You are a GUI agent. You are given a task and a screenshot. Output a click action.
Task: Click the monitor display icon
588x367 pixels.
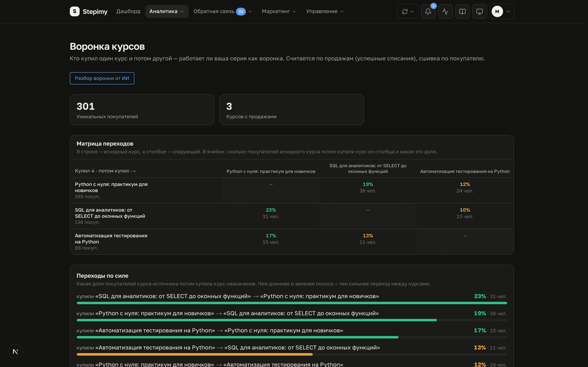click(x=479, y=11)
